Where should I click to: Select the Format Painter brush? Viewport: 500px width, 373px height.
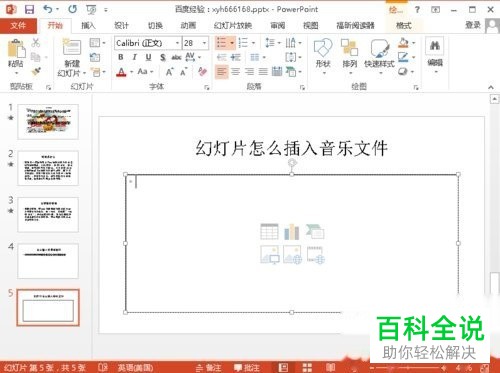pyautogui.click(x=36, y=71)
